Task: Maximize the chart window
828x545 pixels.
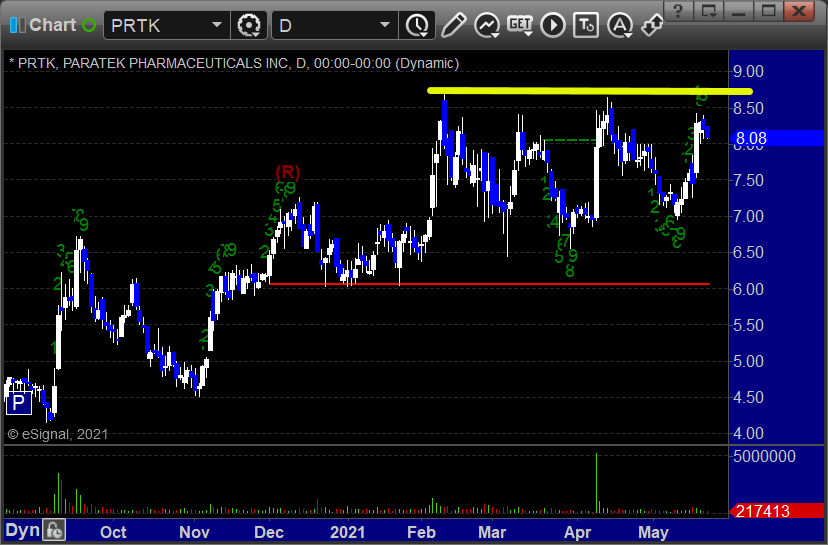Action: [x=769, y=10]
